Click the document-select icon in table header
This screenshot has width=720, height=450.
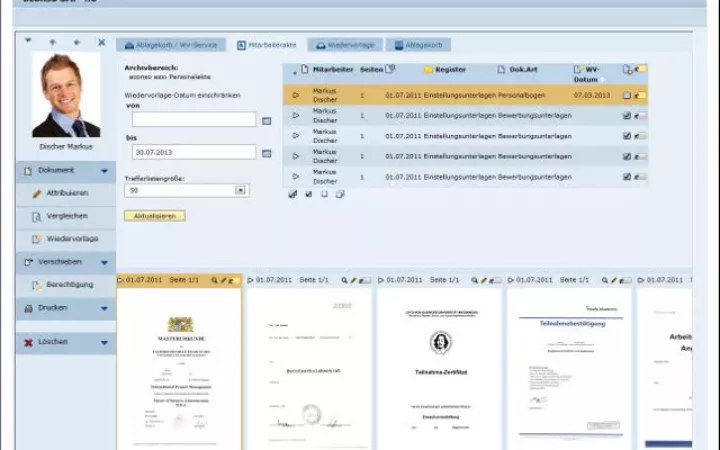coord(627,69)
